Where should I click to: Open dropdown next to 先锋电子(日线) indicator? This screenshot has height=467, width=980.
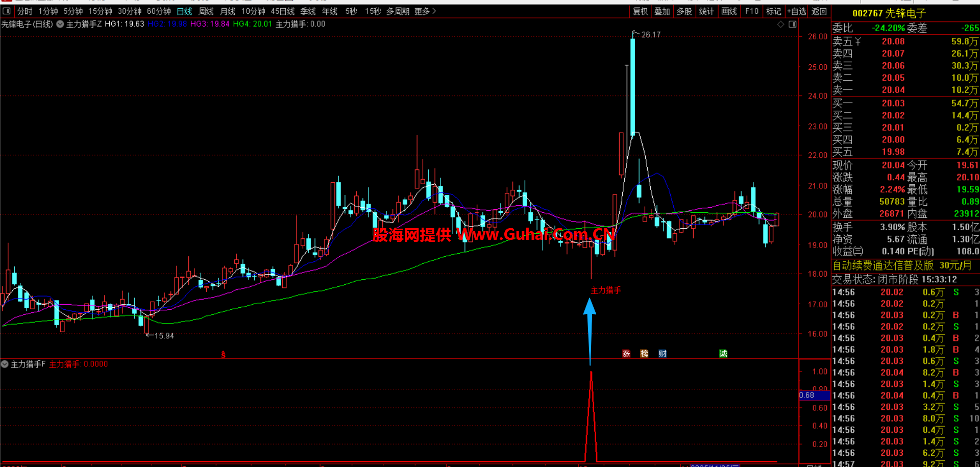pos(60,24)
